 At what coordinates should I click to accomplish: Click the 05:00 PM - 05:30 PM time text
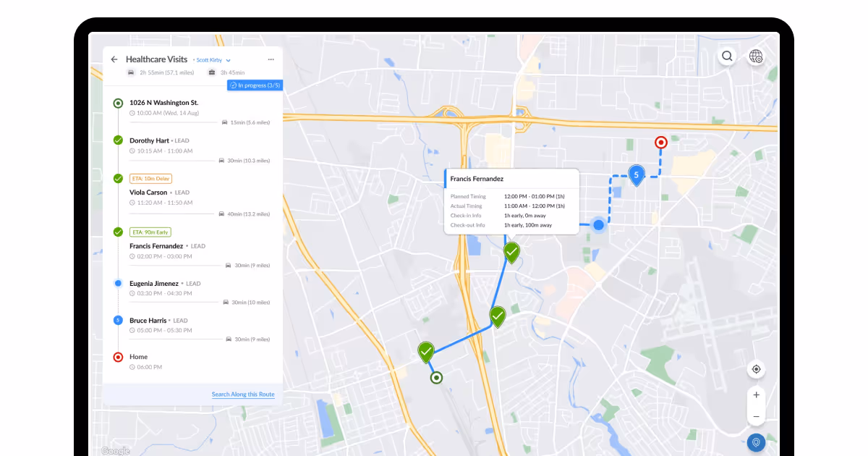click(164, 330)
